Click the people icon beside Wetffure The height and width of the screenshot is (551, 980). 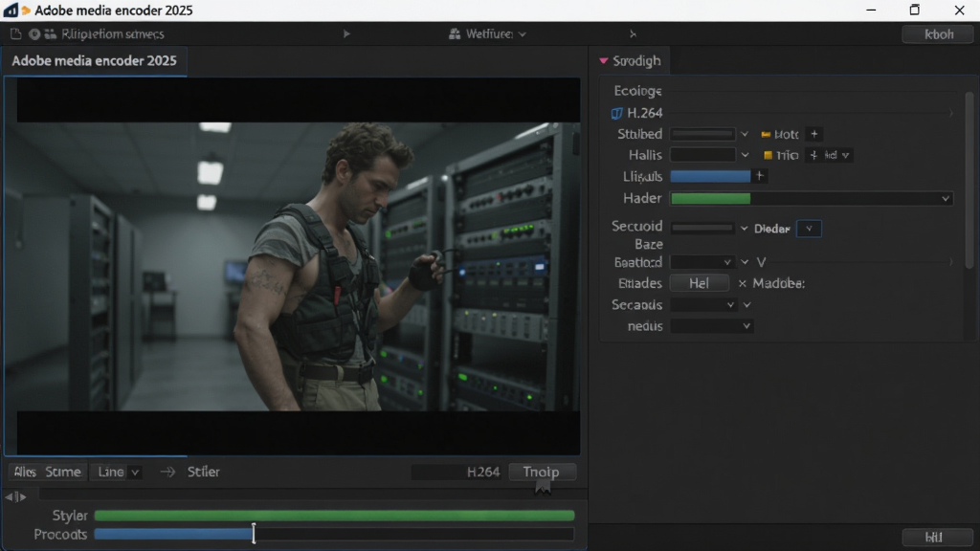[455, 33]
